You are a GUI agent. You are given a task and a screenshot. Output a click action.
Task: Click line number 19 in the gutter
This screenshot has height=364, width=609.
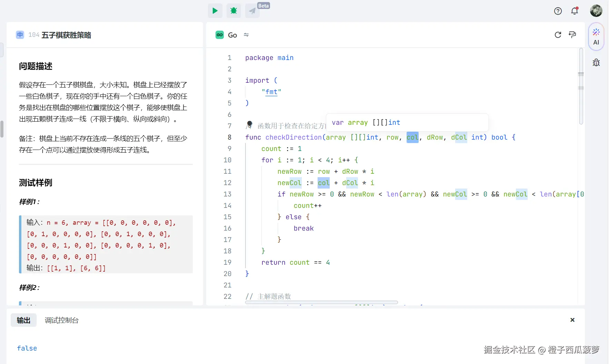[227, 262]
